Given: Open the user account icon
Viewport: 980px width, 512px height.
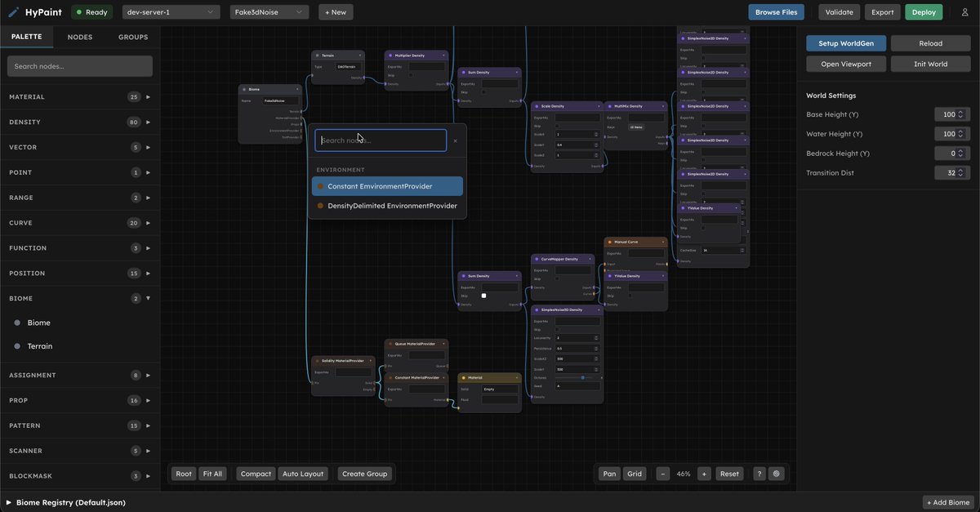Looking at the screenshot, I should (964, 12).
